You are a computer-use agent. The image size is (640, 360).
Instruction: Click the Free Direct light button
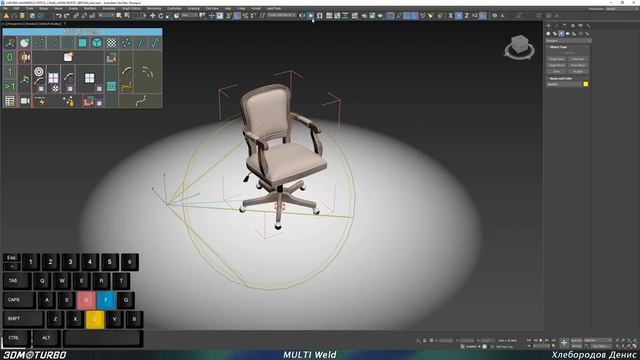pos(578,65)
